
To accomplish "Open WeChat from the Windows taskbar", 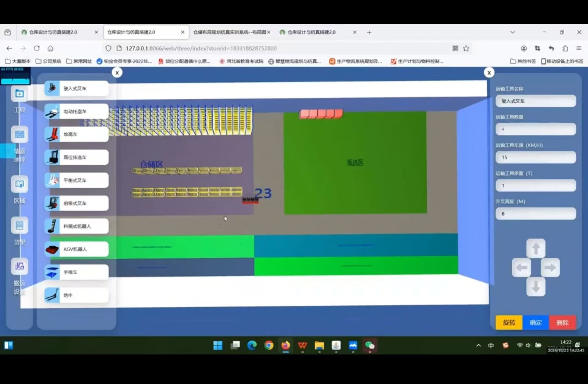I will [x=370, y=345].
